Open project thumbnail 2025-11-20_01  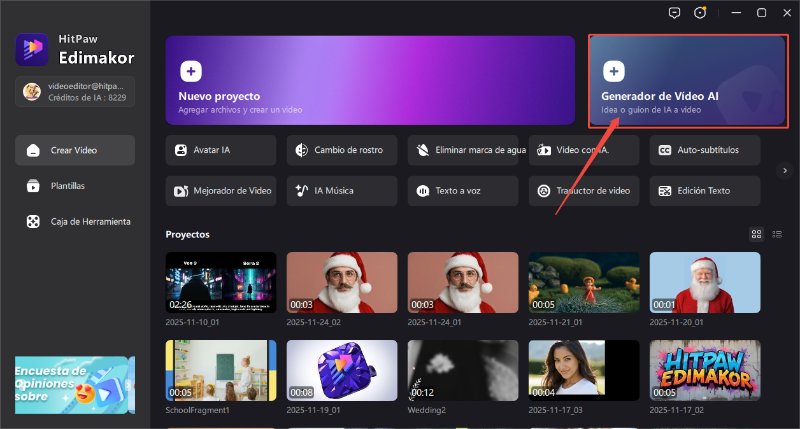(705, 283)
